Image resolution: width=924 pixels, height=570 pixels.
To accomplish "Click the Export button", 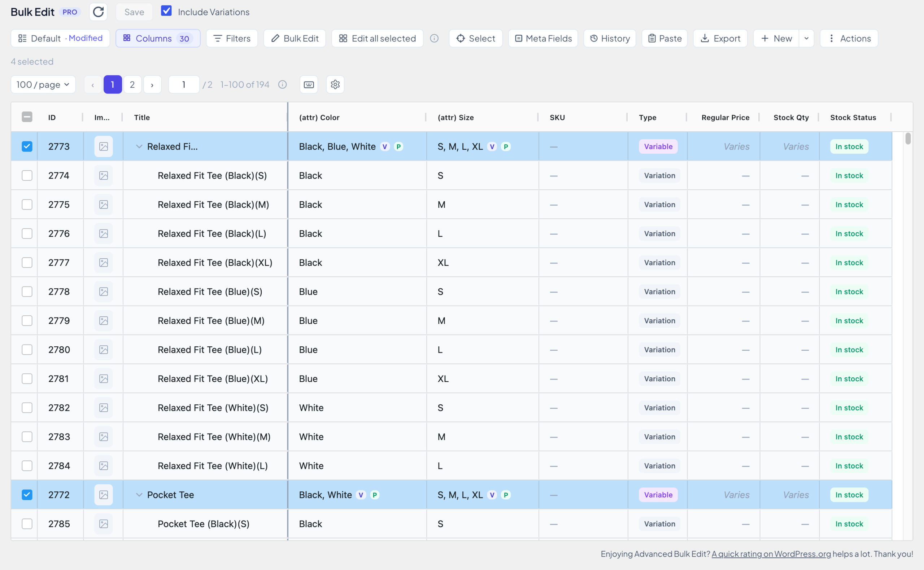I will click(x=720, y=39).
